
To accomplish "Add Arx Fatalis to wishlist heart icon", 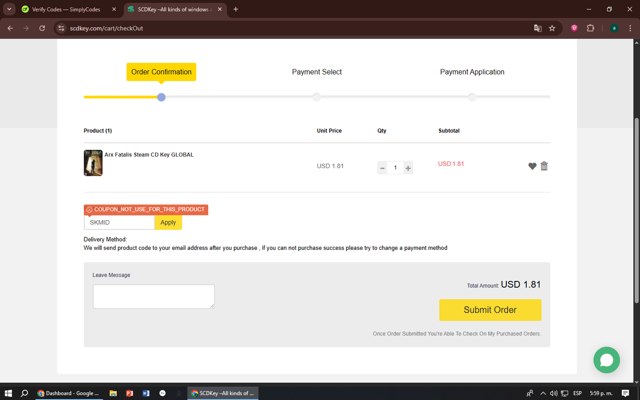I will (x=532, y=166).
